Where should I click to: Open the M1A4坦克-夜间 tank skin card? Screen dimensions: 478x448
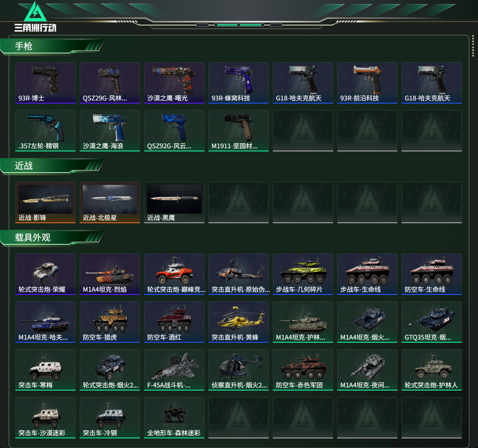tap(367, 370)
